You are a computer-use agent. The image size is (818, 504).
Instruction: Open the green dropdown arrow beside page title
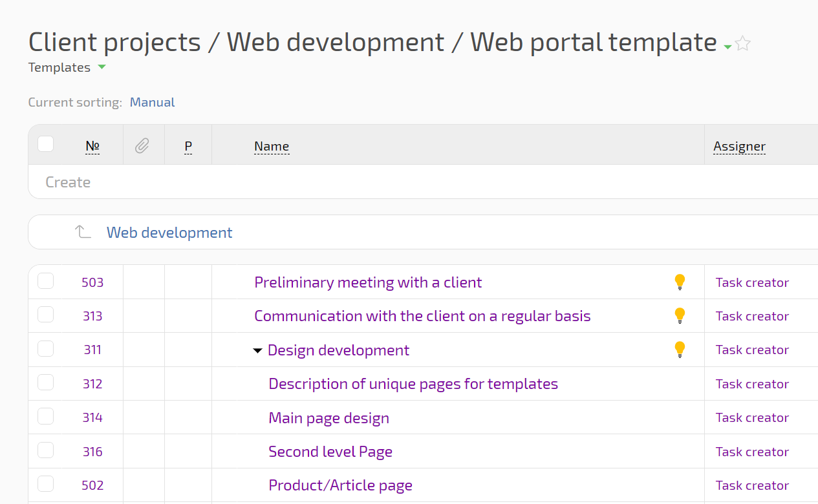pos(727,47)
